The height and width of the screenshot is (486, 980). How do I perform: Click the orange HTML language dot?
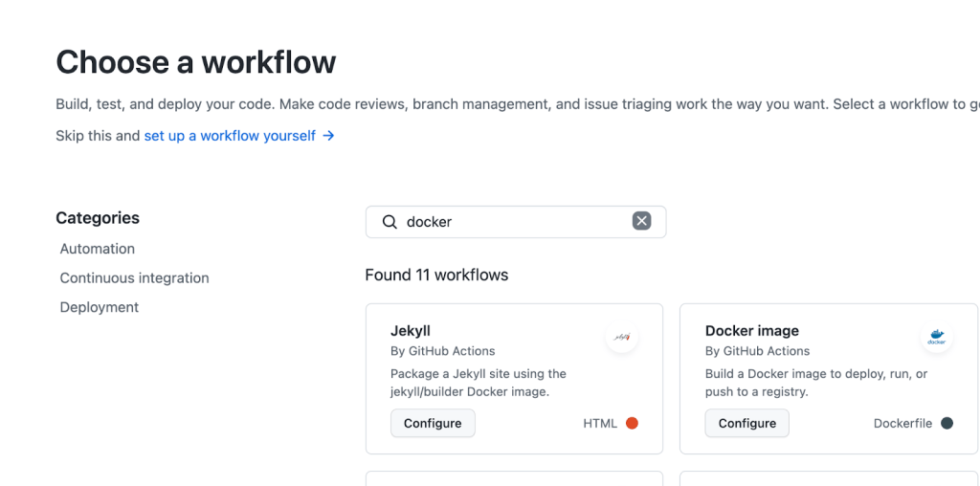point(632,424)
